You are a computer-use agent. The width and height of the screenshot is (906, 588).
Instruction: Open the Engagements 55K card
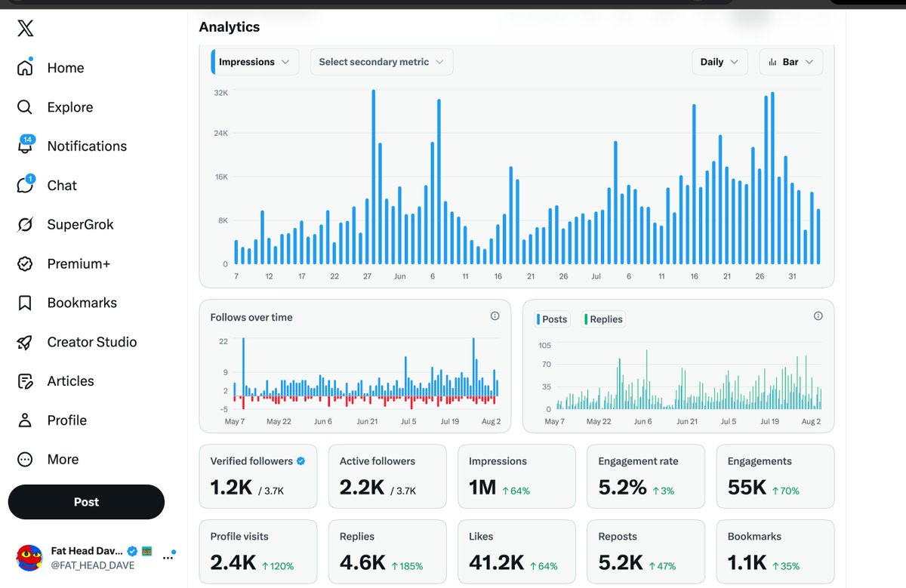775,476
